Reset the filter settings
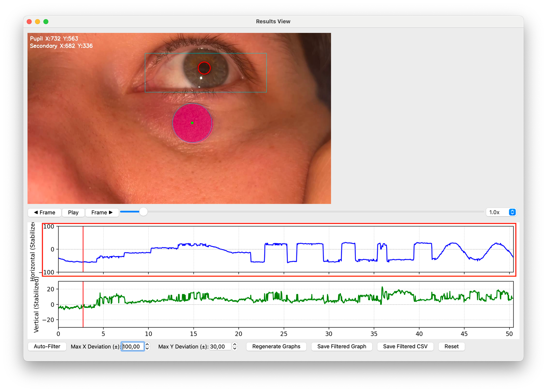 pyautogui.click(x=451, y=346)
